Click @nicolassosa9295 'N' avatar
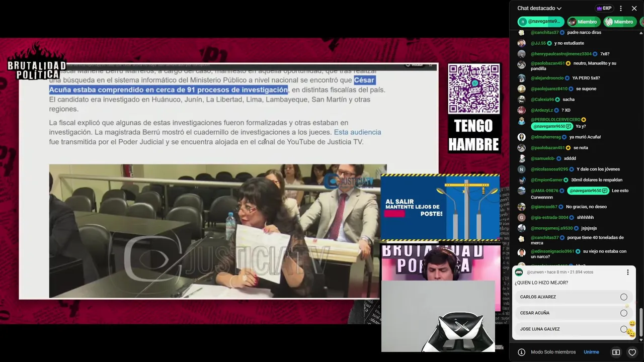This screenshot has height=362, width=644. (522, 169)
